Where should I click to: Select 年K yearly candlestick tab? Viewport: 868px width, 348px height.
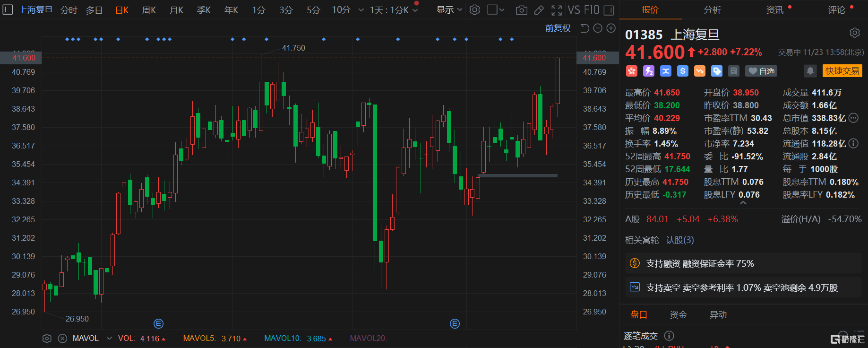point(231,10)
